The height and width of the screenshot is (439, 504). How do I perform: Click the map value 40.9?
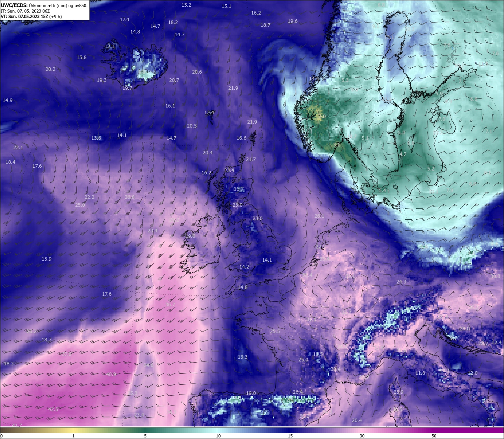tap(111, 374)
